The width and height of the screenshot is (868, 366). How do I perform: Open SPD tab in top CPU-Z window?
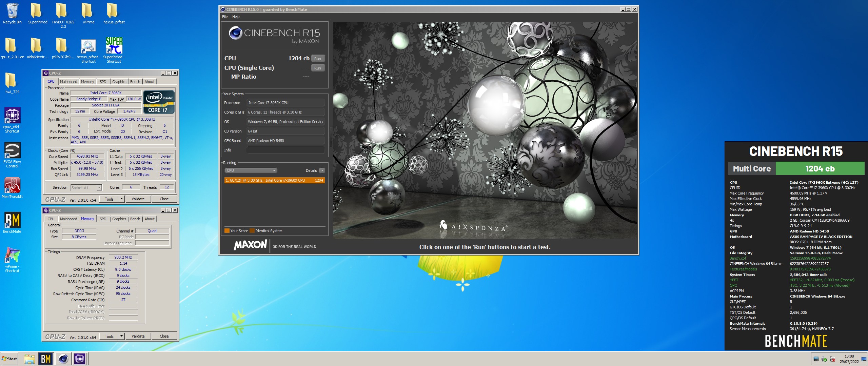click(x=103, y=82)
